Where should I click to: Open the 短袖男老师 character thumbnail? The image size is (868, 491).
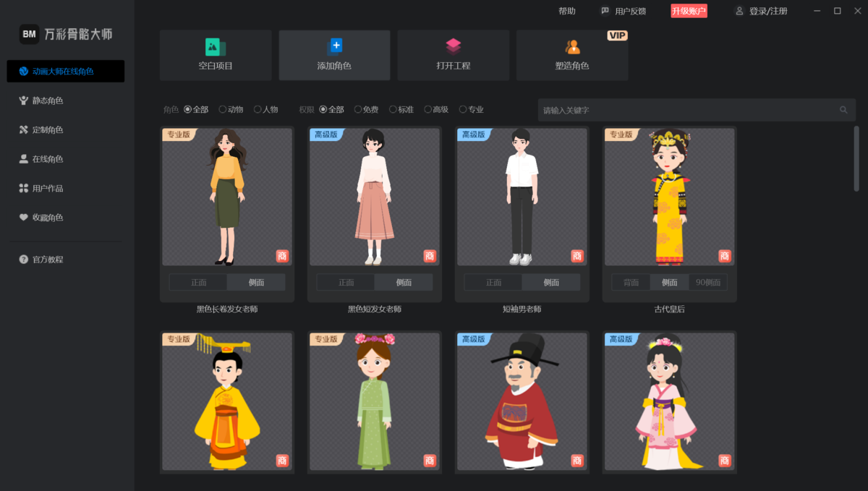coord(522,196)
